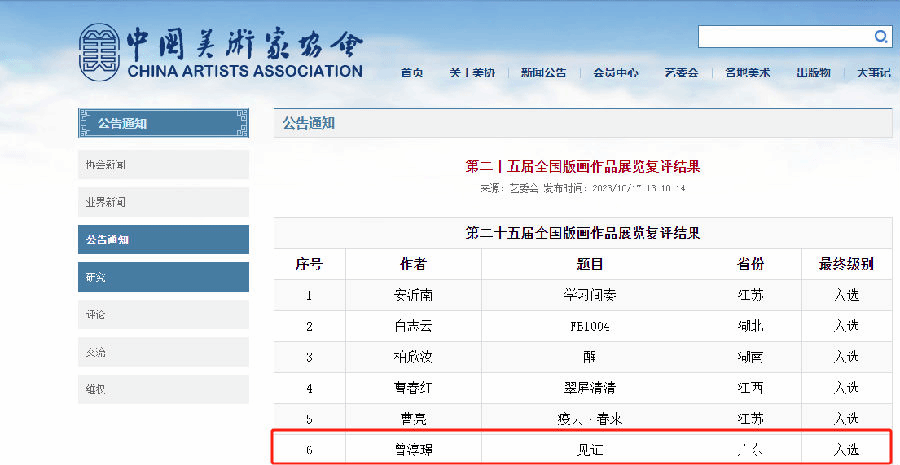Click the China Artists Association logo
This screenshot has height=465, width=900.
(222, 52)
